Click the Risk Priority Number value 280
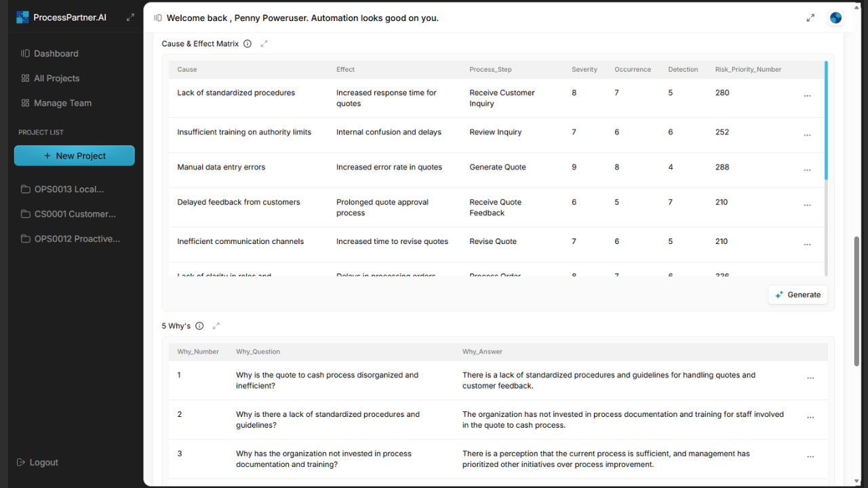The height and width of the screenshot is (488, 868). [722, 93]
